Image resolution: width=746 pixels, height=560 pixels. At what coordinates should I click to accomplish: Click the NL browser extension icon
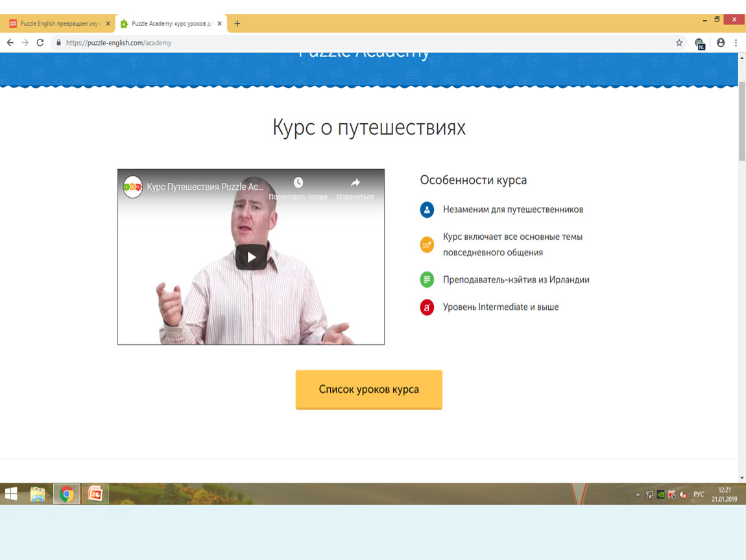pyautogui.click(x=699, y=43)
